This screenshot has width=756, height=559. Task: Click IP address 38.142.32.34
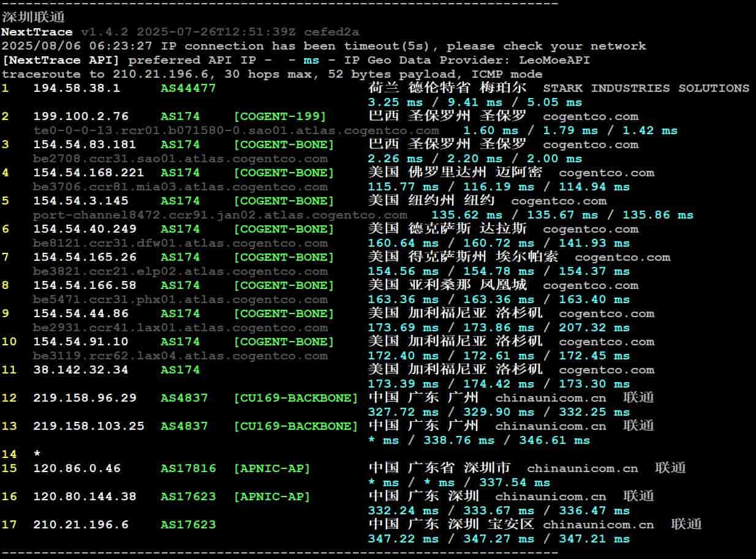pos(81,370)
